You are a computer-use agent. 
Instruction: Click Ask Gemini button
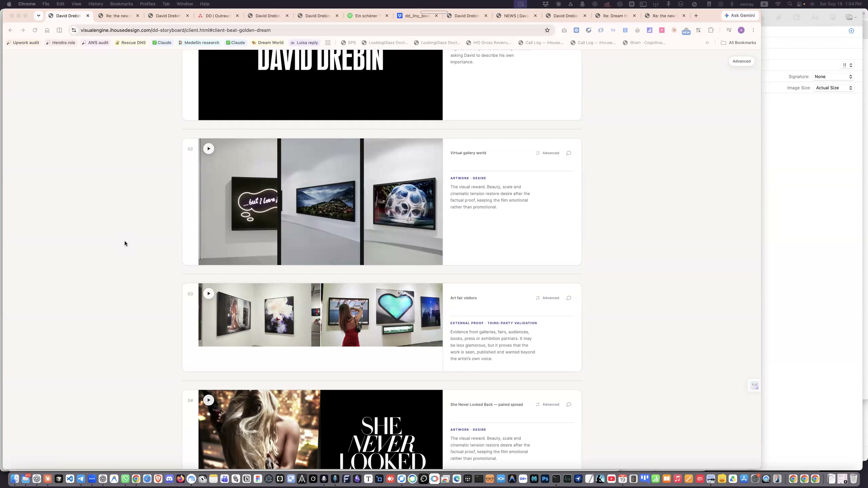coord(739,16)
